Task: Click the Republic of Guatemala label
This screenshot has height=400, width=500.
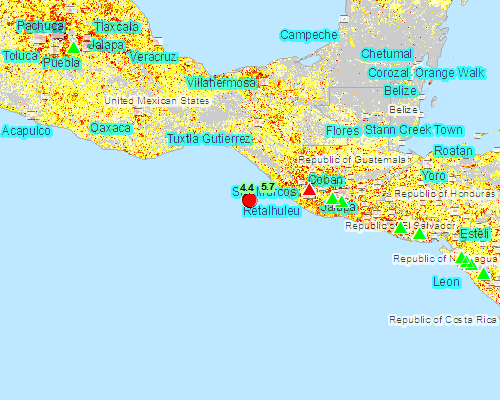Action: point(352,160)
